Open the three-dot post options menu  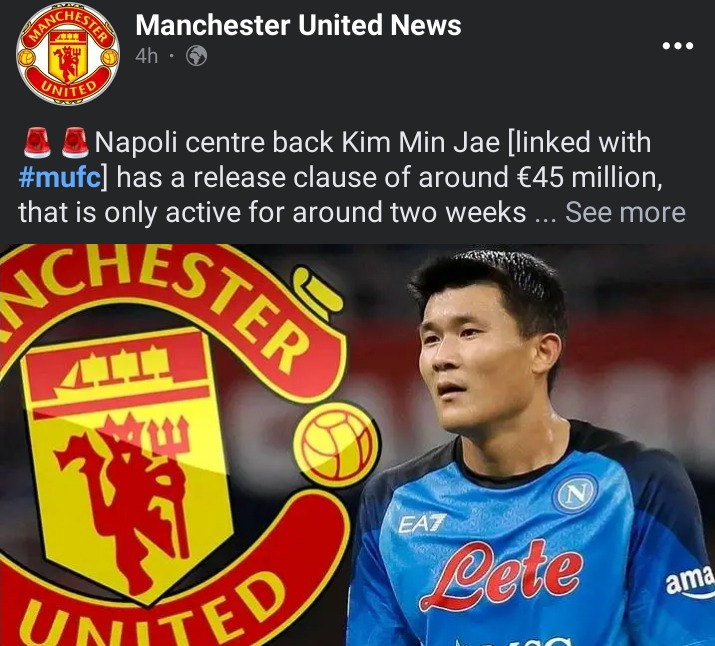[678, 46]
